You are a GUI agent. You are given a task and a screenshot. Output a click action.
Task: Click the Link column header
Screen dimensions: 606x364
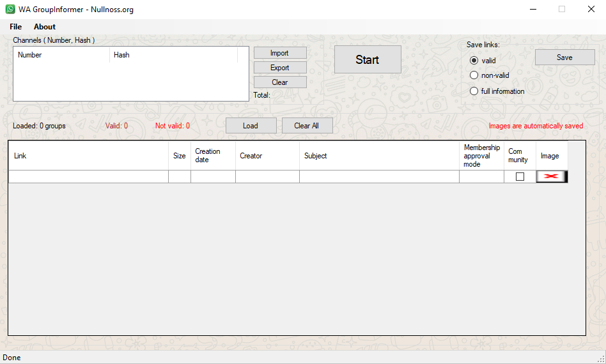88,156
